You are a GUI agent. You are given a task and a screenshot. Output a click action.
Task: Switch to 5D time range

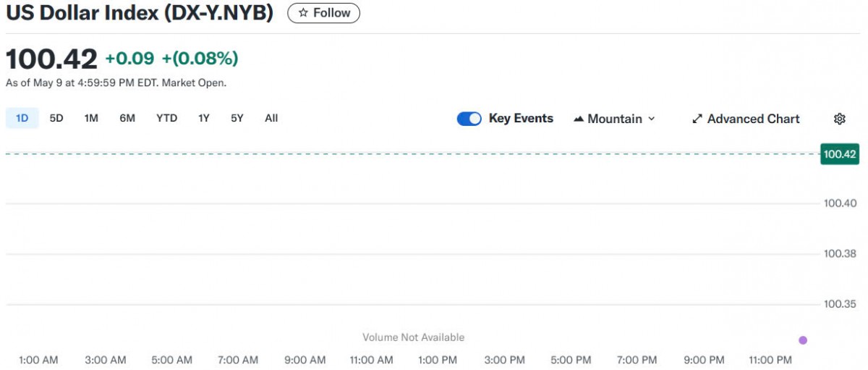pos(56,118)
